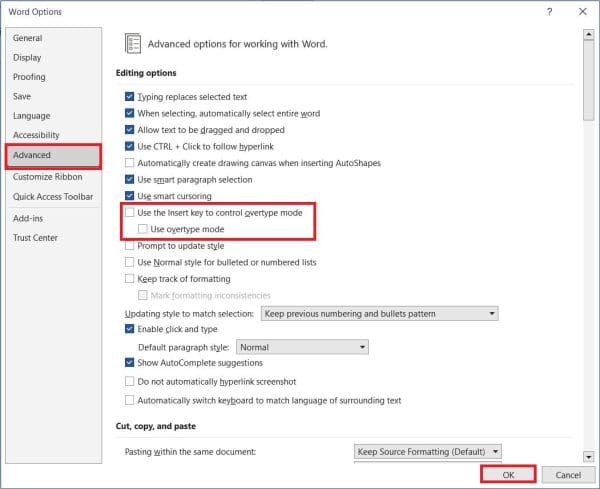Open Updating style to match selection dropdown

point(379,314)
